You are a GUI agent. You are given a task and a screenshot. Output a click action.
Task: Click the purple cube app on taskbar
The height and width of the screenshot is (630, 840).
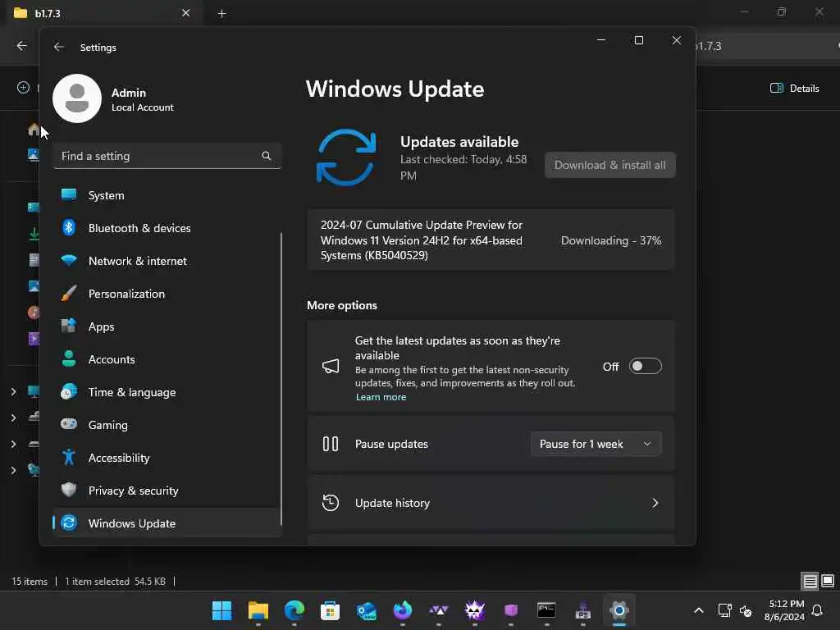pyautogui.click(x=510, y=610)
